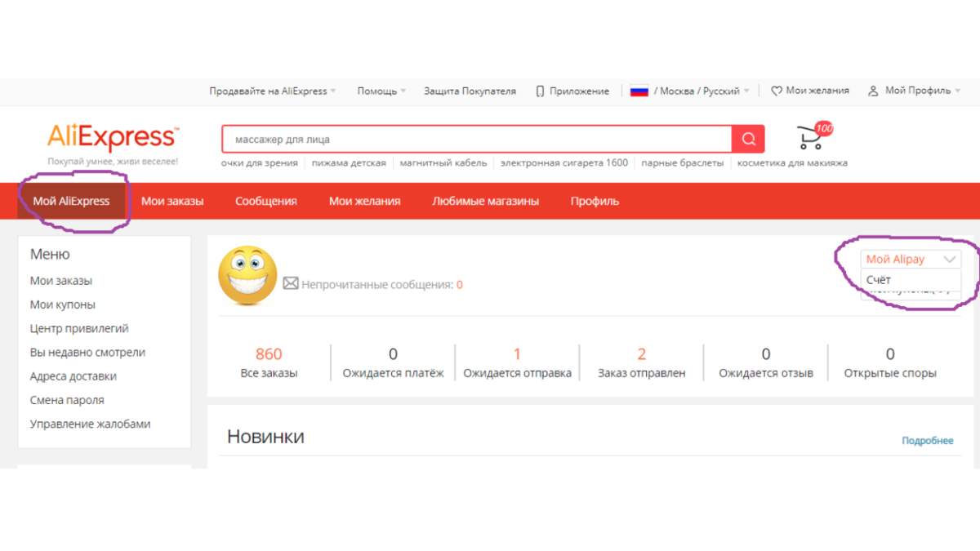Click the Ожидается платёж counter
The image size is (980, 551).
pyautogui.click(x=393, y=362)
